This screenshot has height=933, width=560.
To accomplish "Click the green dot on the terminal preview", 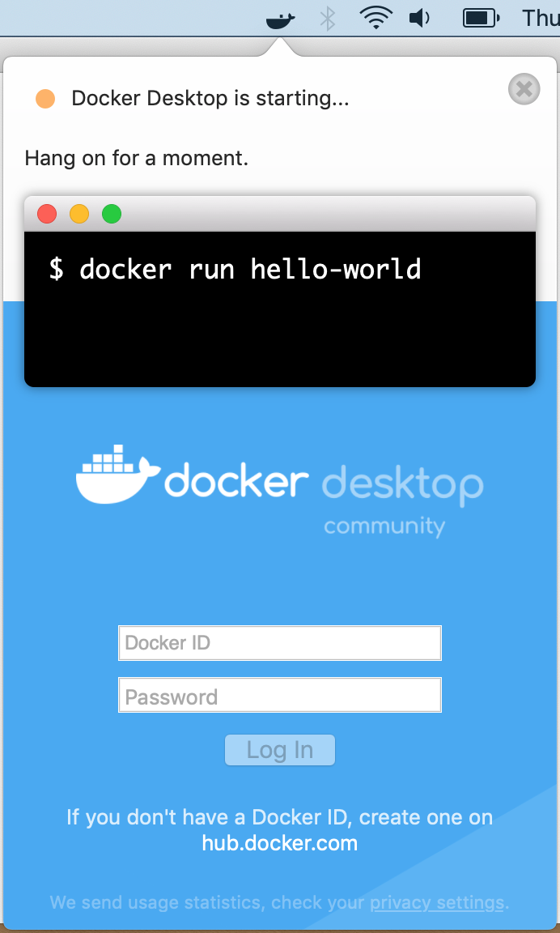I will pyautogui.click(x=112, y=214).
